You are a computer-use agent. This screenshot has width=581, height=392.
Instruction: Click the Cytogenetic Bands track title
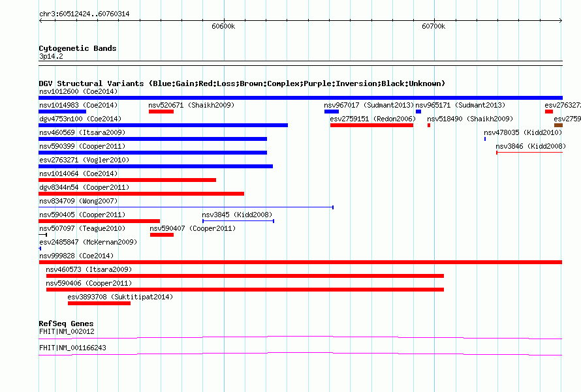78,48
